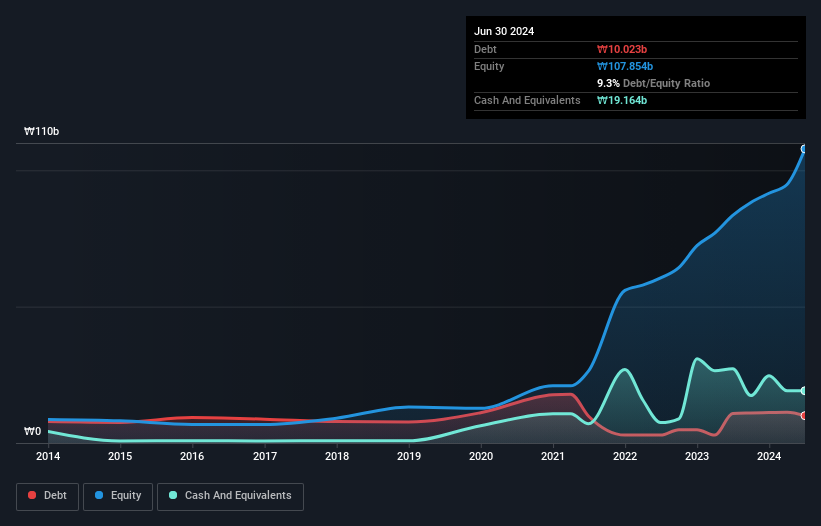This screenshot has height=526, width=821.
Task: Click the 2015 x-axis label
Action: pos(120,456)
